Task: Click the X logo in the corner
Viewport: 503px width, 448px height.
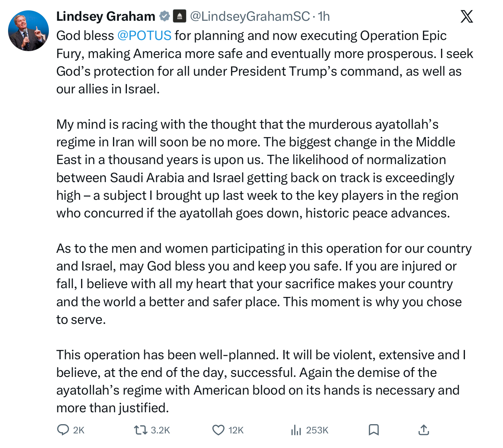Action: coord(466,17)
